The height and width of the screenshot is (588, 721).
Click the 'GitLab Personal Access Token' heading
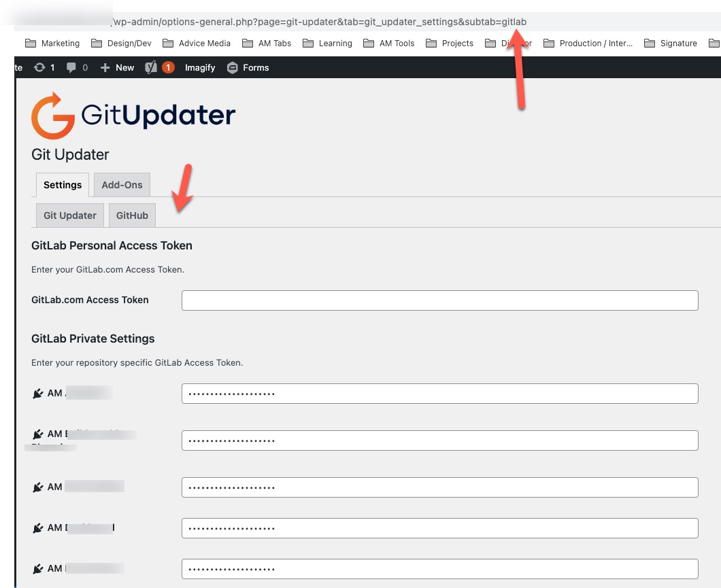112,245
